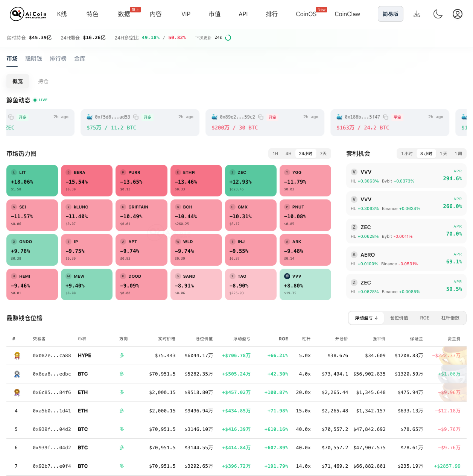Click whale icon beside 0x188b...5f47

339,117
